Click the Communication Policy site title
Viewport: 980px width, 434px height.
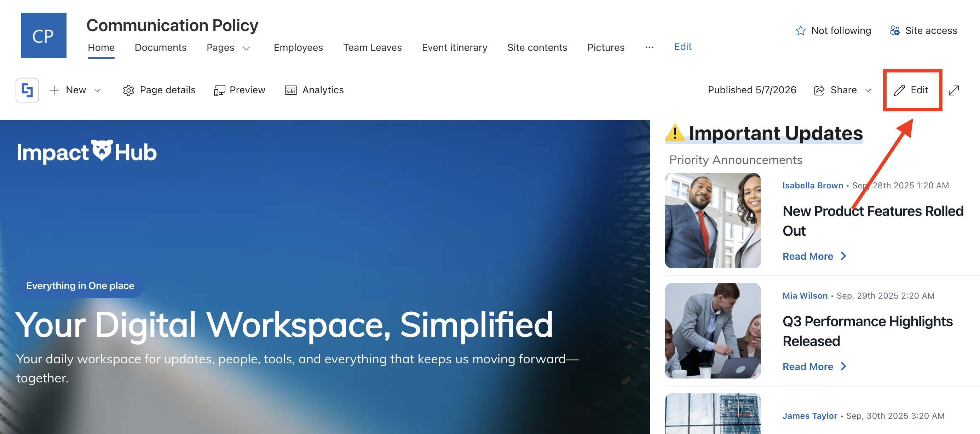(x=172, y=25)
